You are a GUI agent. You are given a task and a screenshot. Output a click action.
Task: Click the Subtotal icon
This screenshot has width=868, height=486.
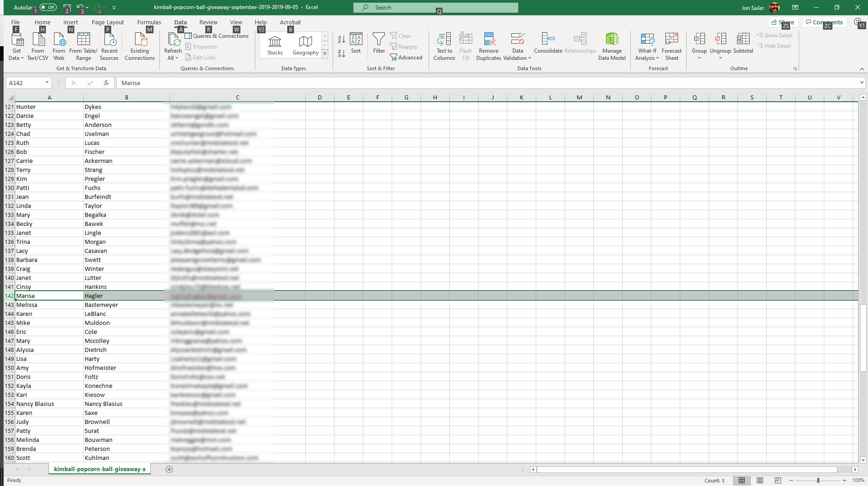[743, 40]
